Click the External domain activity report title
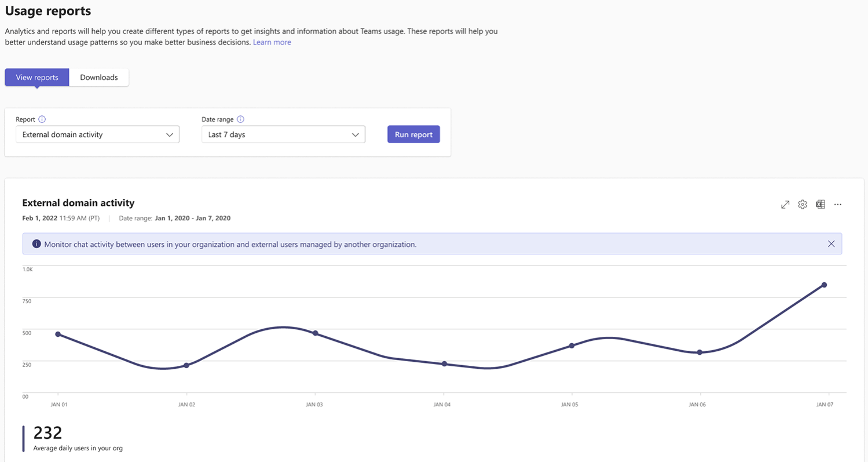868x462 pixels. [78, 203]
